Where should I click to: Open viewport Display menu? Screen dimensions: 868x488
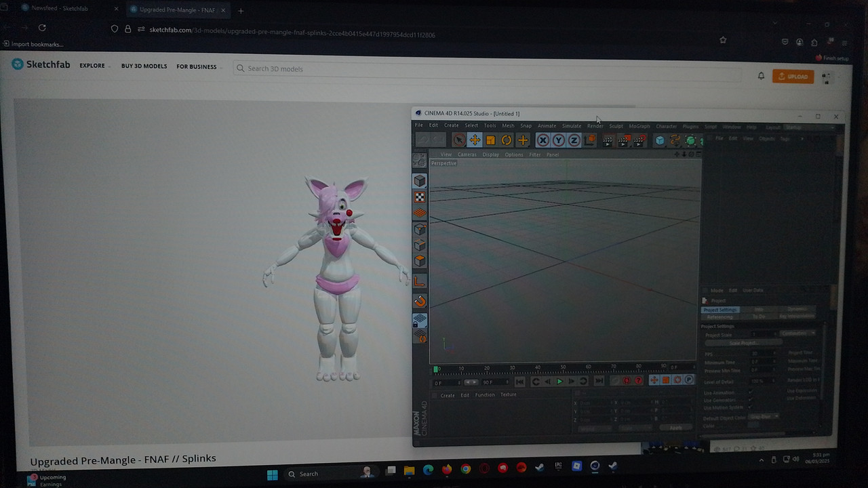(491, 155)
